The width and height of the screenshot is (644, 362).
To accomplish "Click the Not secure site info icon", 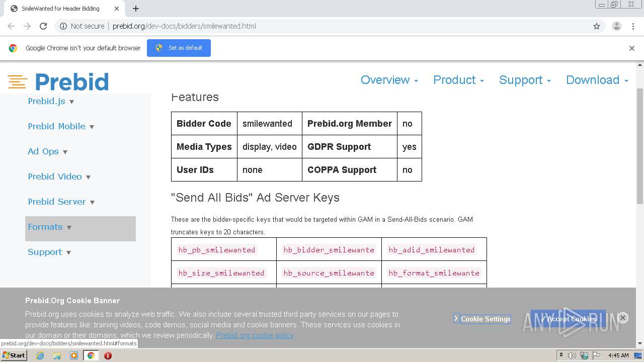I will tap(63, 26).
